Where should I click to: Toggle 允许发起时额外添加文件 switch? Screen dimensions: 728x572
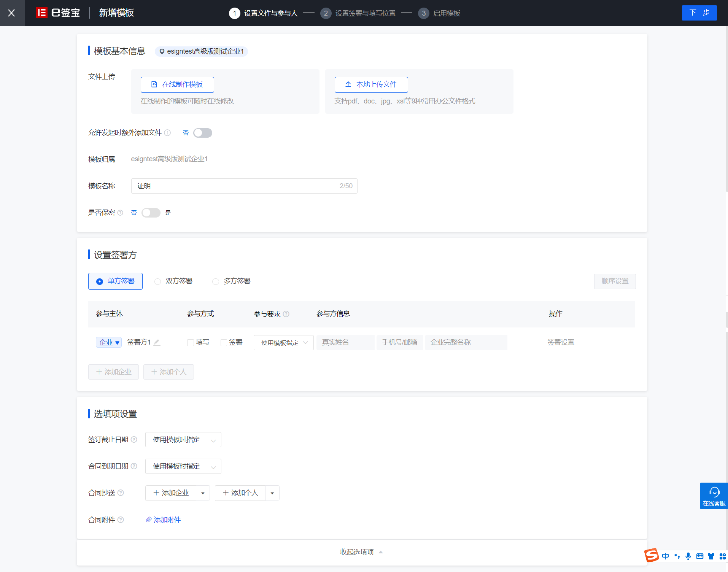click(x=202, y=133)
